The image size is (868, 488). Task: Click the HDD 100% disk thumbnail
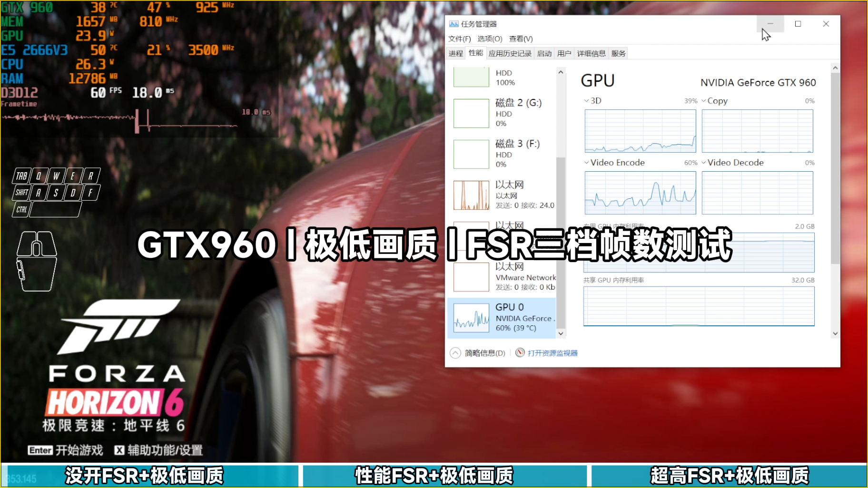click(x=471, y=77)
